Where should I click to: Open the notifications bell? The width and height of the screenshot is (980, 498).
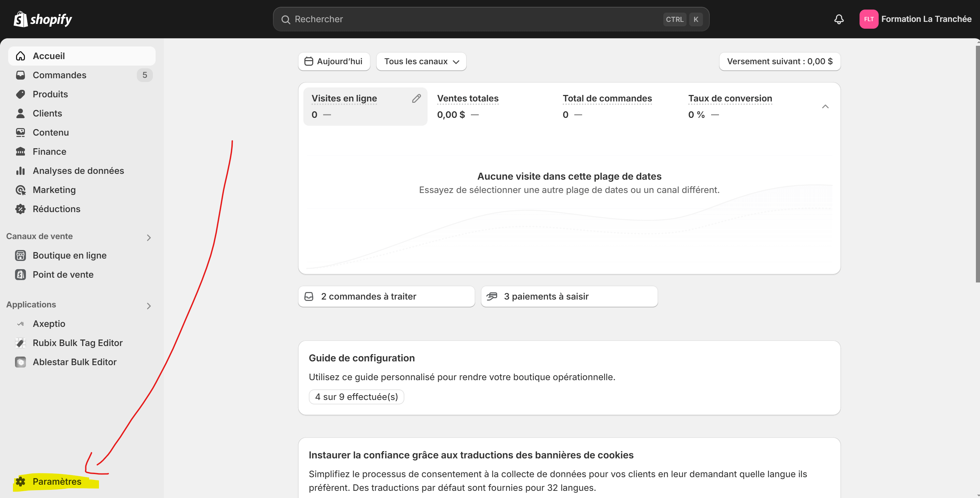(x=839, y=19)
